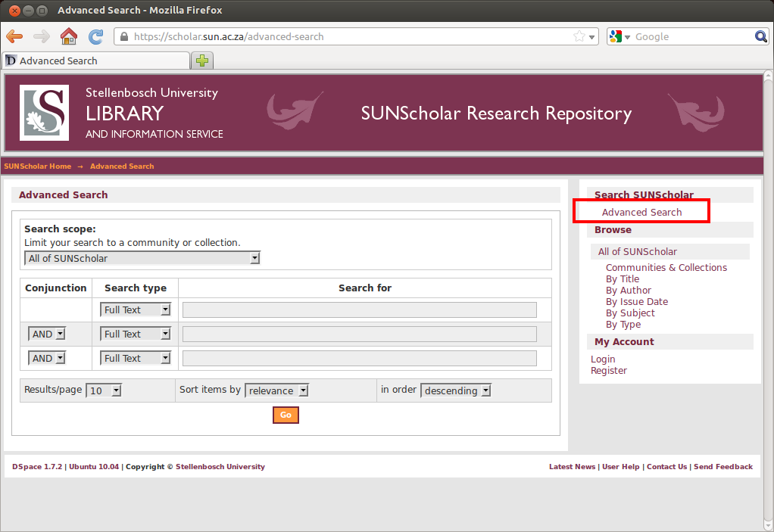Open Ubuntu 10.04 footer link
This screenshot has height=532, width=774.
point(94,466)
